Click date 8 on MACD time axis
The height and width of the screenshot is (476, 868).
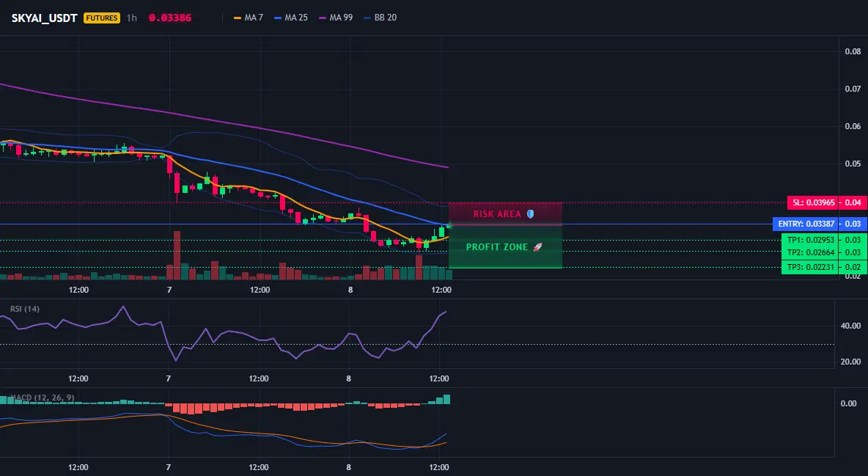[349, 467]
